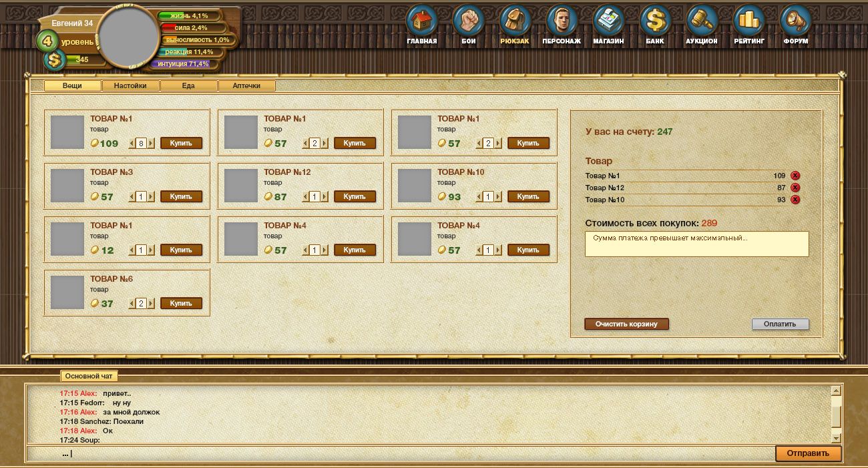Increase quantity of Товар №6

pos(152,303)
